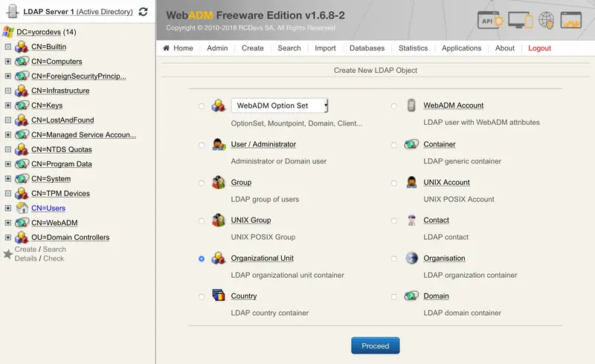Click the star icon beside Create / Search

[x=7, y=253]
